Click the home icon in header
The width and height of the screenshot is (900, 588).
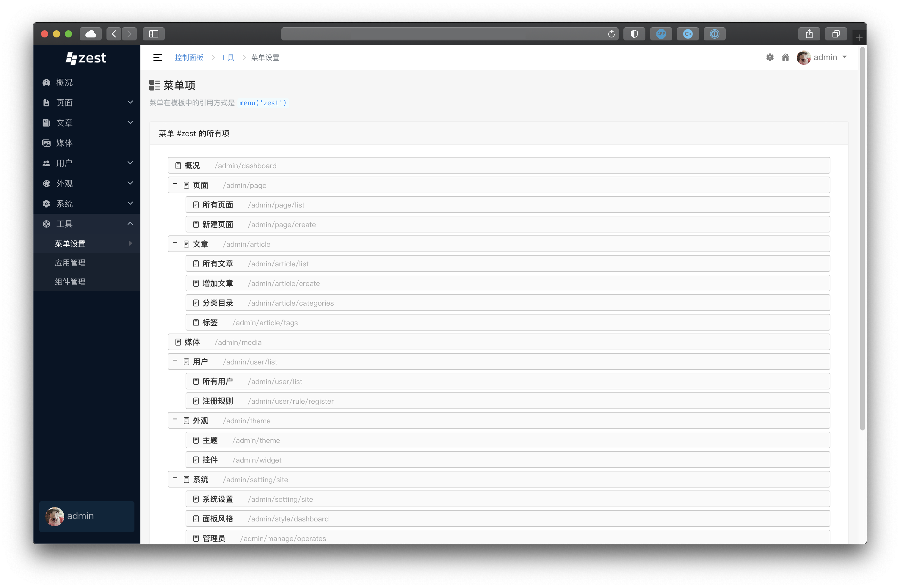click(785, 57)
